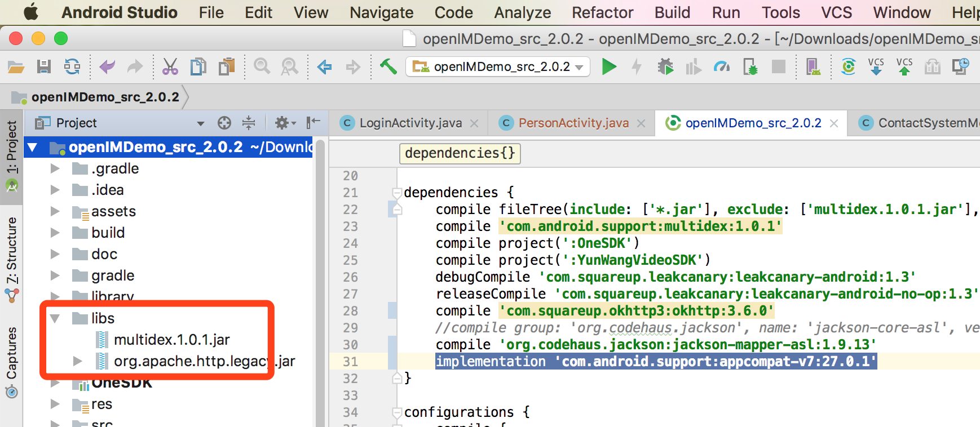This screenshot has height=427, width=980.
Task: Expand the doc folder
Action: click(x=55, y=254)
